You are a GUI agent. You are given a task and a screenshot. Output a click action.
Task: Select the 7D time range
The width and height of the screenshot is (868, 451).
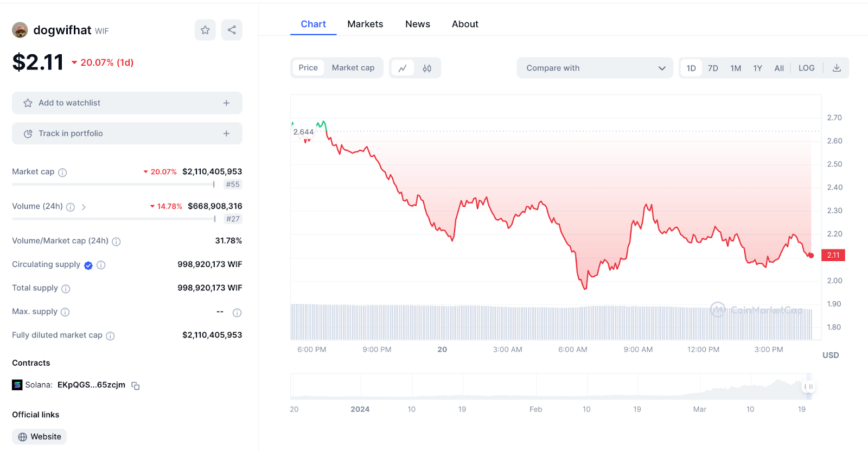713,68
